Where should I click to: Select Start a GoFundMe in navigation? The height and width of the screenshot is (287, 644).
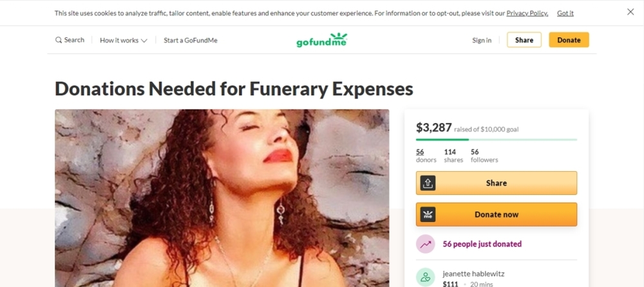191,41
